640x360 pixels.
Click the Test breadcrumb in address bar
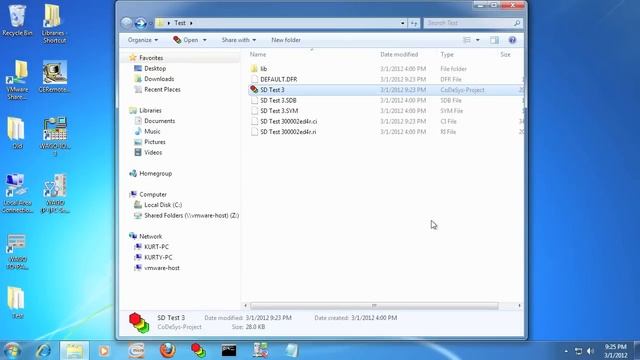[180, 23]
